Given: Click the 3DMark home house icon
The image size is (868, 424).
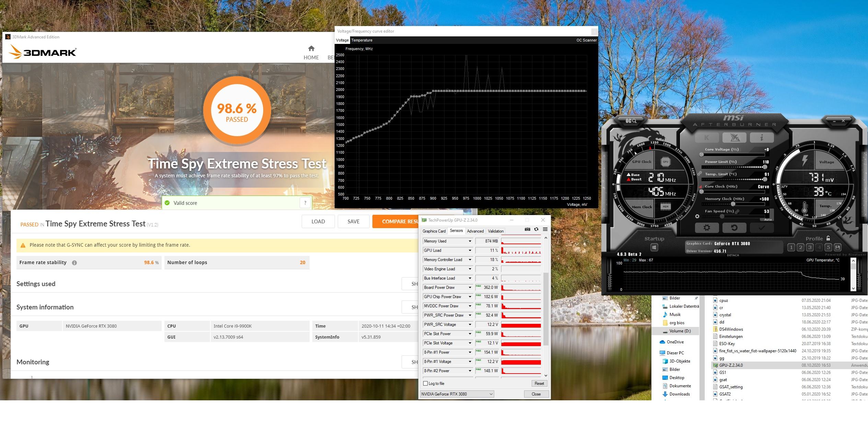Looking at the screenshot, I should pos(311,48).
